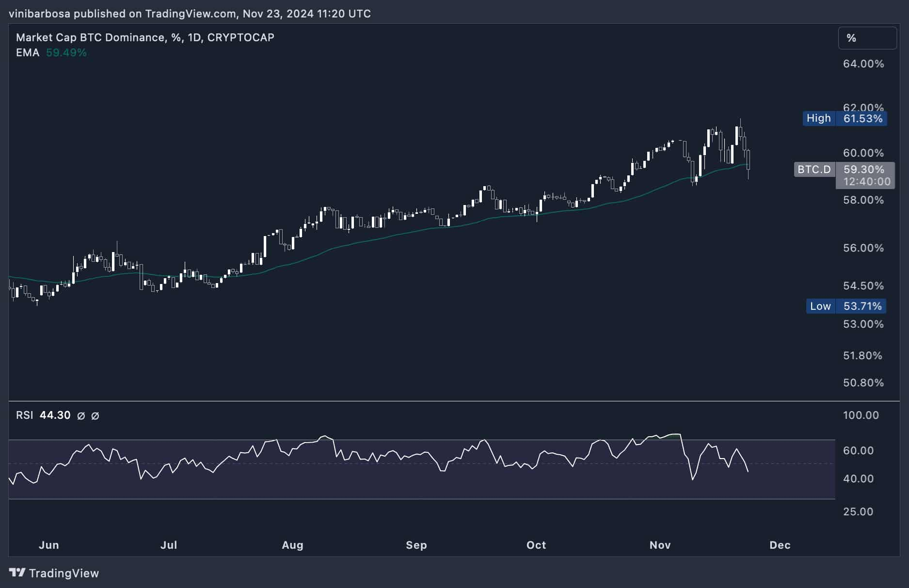
Task: Click the Oct label on time axis
Action: (536, 545)
